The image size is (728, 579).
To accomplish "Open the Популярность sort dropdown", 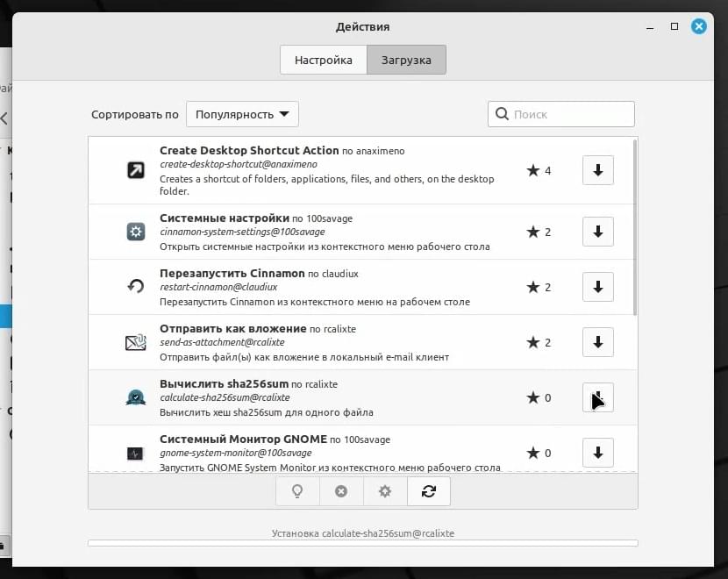I will [242, 114].
